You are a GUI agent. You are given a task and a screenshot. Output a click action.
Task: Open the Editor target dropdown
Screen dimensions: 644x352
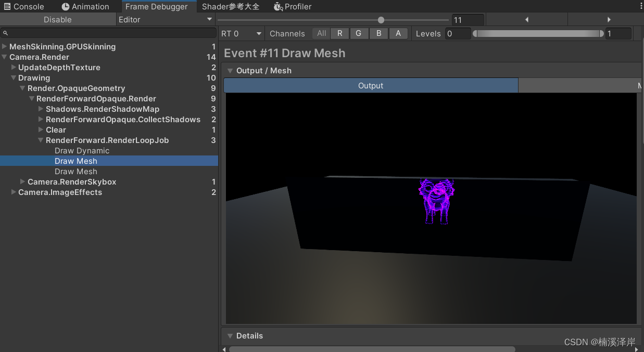pyautogui.click(x=166, y=19)
